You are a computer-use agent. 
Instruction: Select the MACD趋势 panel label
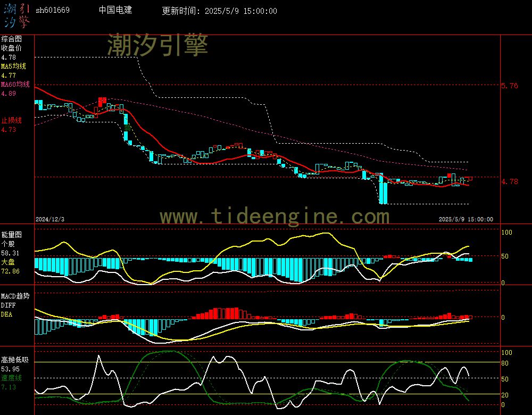pos(15,296)
